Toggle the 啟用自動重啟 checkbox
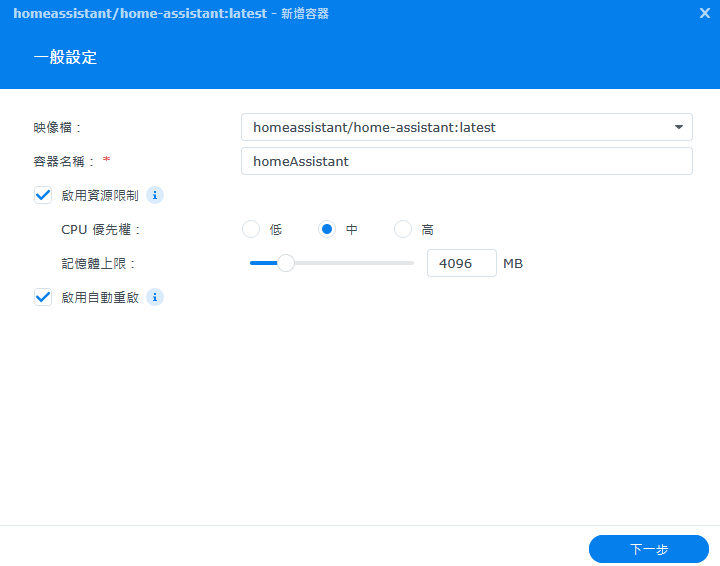The height and width of the screenshot is (566, 720). pyautogui.click(x=43, y=297)
